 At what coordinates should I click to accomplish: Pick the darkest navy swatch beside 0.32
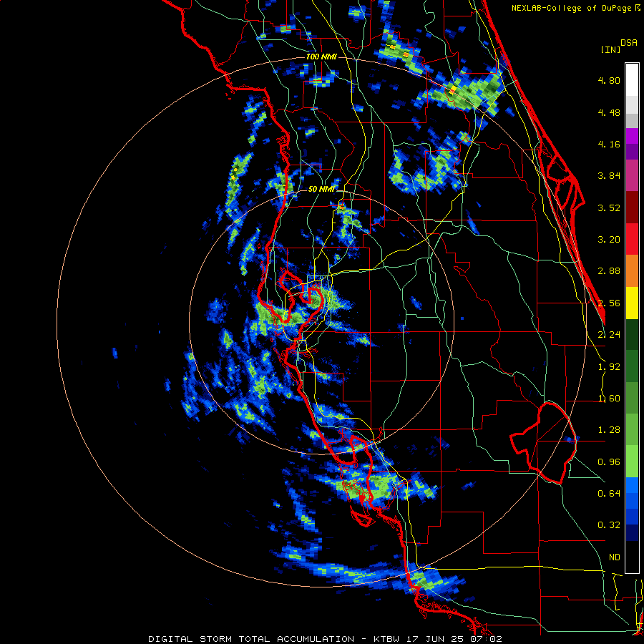[632, 532]
